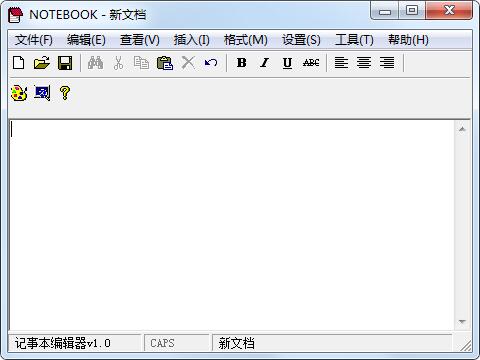Click the blue screen icon next to the palette
The height and width of the screenshot is (360, 480).
[42, 93]
